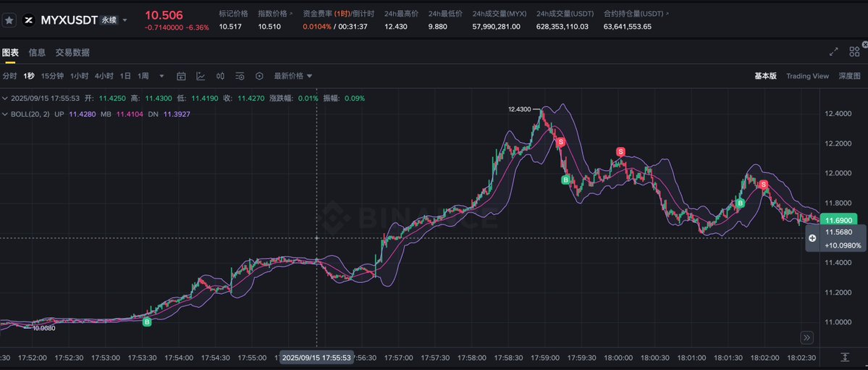868x370 pixels.
Task: Select the 15分钟 interval
Action: click(53, 76)
